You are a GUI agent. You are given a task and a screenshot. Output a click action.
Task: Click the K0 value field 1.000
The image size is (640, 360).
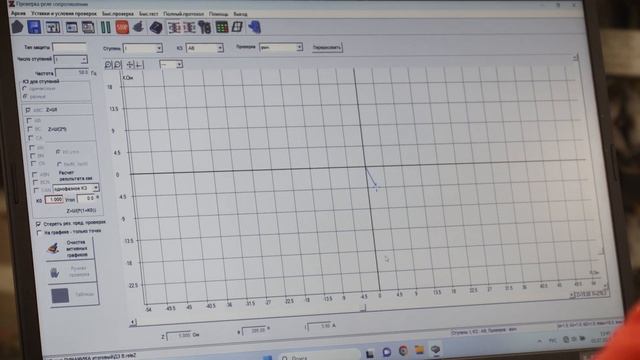pos(54,199)
